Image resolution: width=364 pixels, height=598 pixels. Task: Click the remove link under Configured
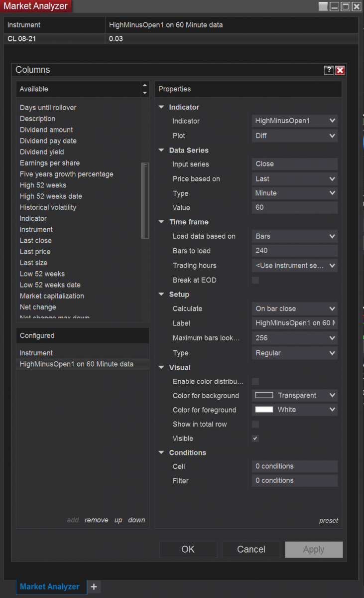(x=96, y=520)
